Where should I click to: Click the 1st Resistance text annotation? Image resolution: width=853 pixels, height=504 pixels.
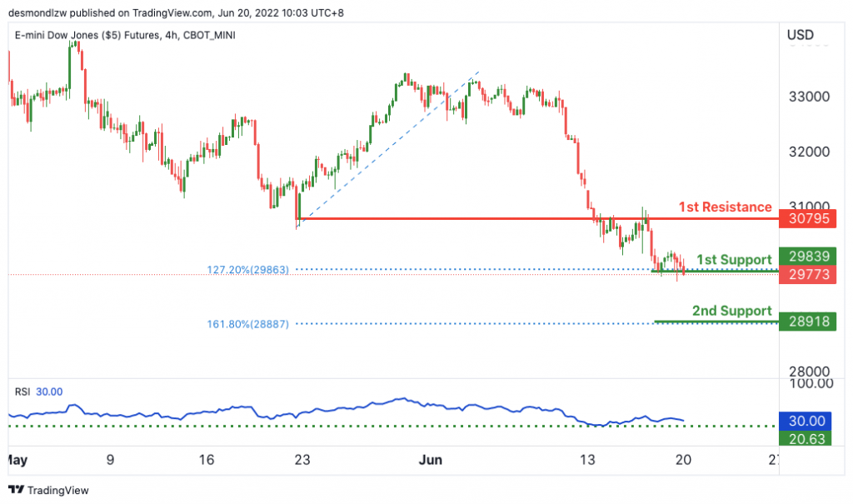[726, 207]
